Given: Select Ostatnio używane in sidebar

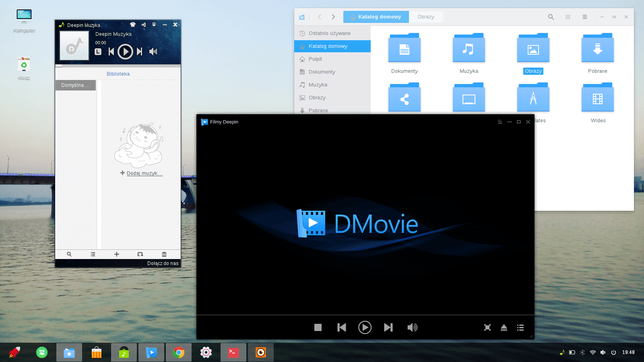Looking at the screenshot, I should pos(332,33).
